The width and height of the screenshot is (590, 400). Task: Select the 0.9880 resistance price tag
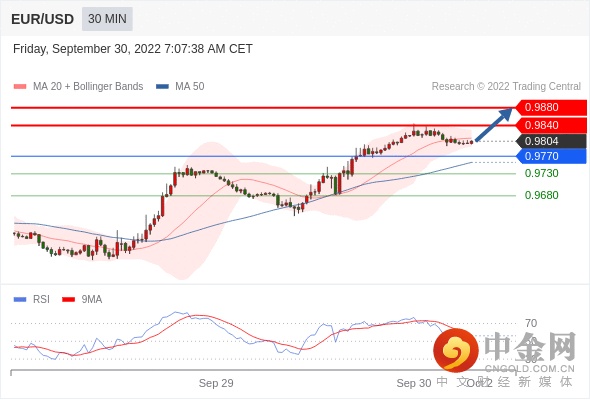coord(551,107)
